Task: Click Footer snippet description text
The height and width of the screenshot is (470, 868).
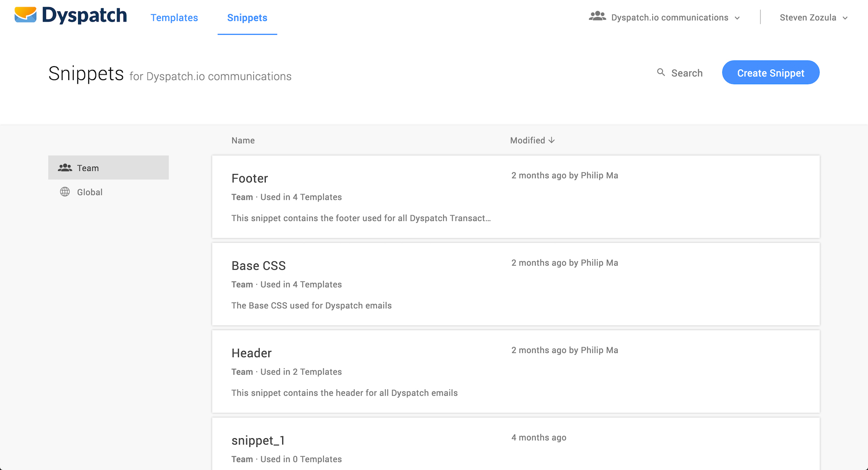Action: tap(361, 218)
